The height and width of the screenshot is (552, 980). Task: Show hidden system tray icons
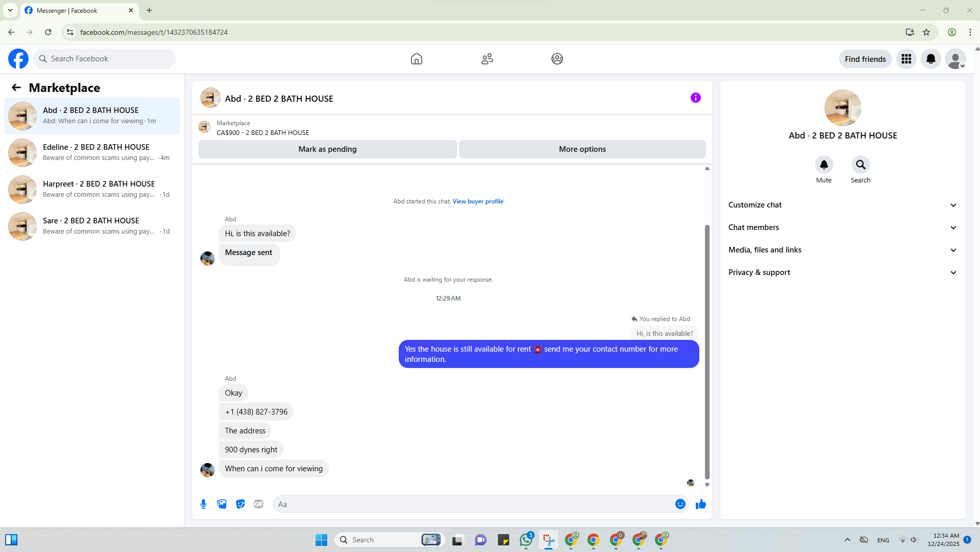coord(847,540)
